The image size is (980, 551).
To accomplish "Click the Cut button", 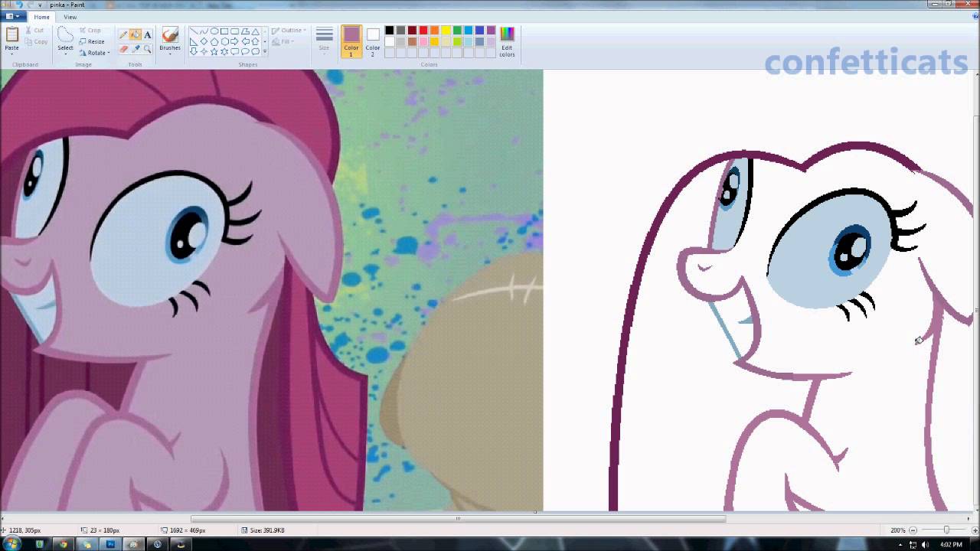I will pos(34,31).
